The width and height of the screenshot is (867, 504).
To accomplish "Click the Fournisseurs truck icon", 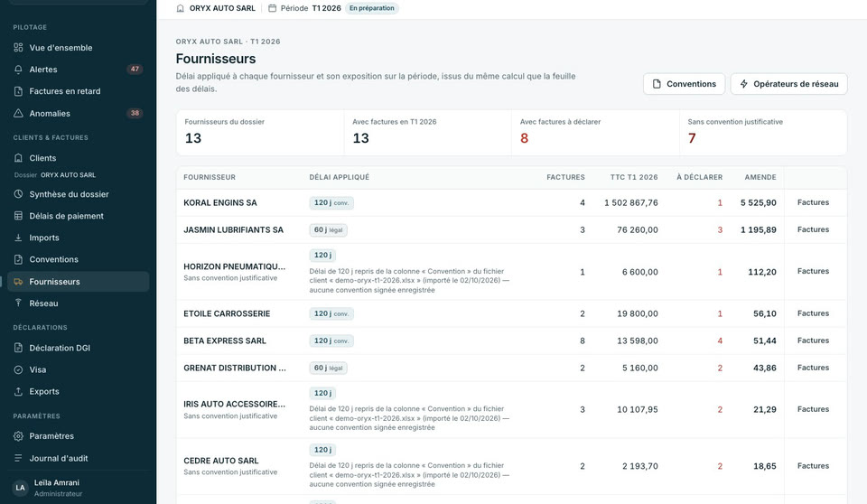I will [18, 282].
